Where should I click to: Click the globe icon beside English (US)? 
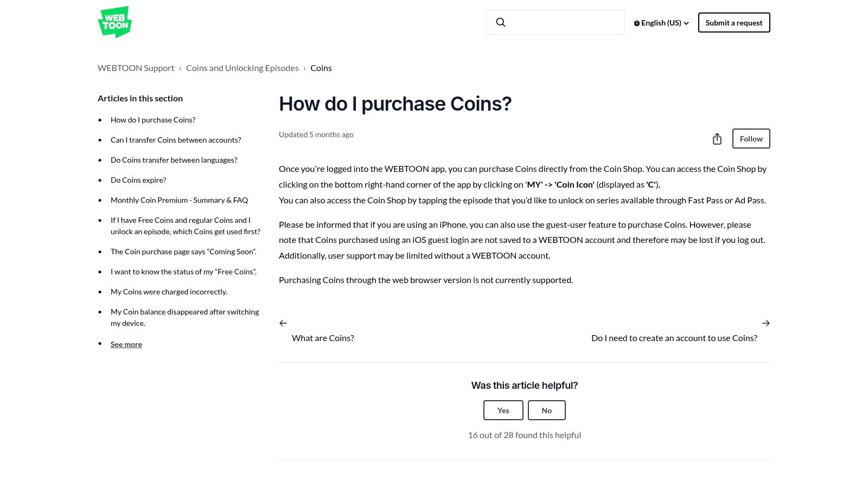click(637, 23)
